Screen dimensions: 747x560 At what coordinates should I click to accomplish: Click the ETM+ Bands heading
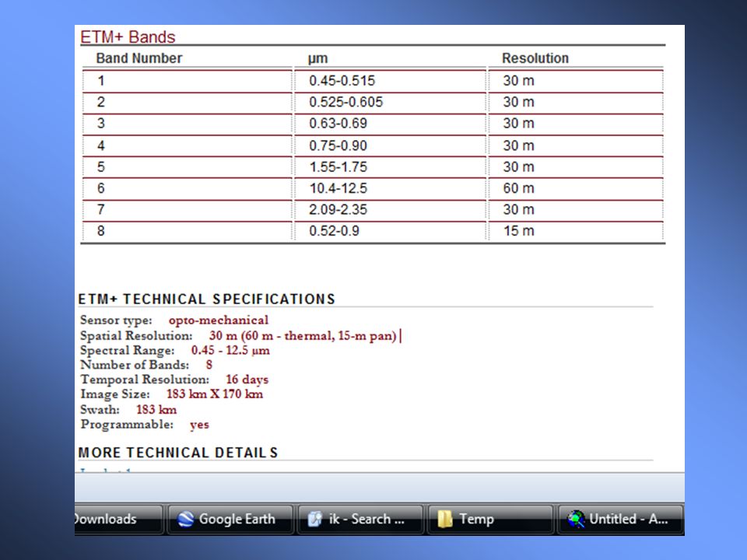128,37
